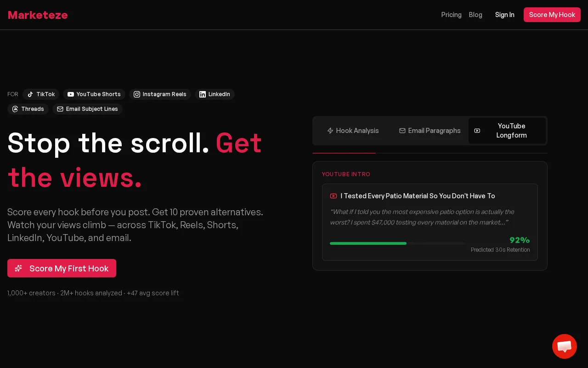Click the YouTube Shorts play icon
Image resolution: width=588 pixels, height=368 pixels.
click(71, 94)
